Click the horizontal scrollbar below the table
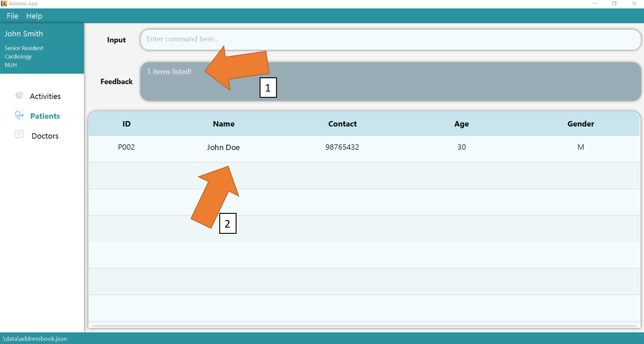This screenshot has width=644, height=344. click(364, 326)
